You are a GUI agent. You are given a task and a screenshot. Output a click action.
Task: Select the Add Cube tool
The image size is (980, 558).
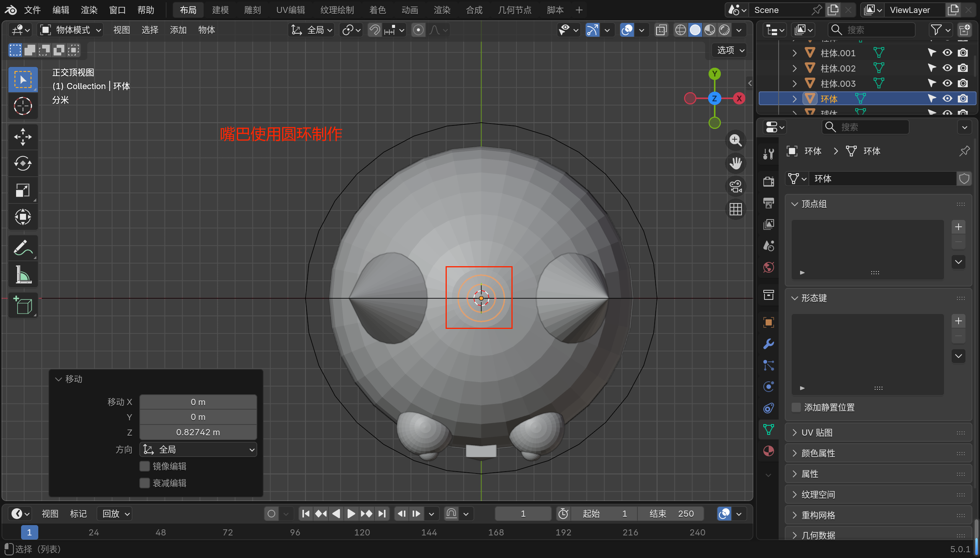pos(23,306)
